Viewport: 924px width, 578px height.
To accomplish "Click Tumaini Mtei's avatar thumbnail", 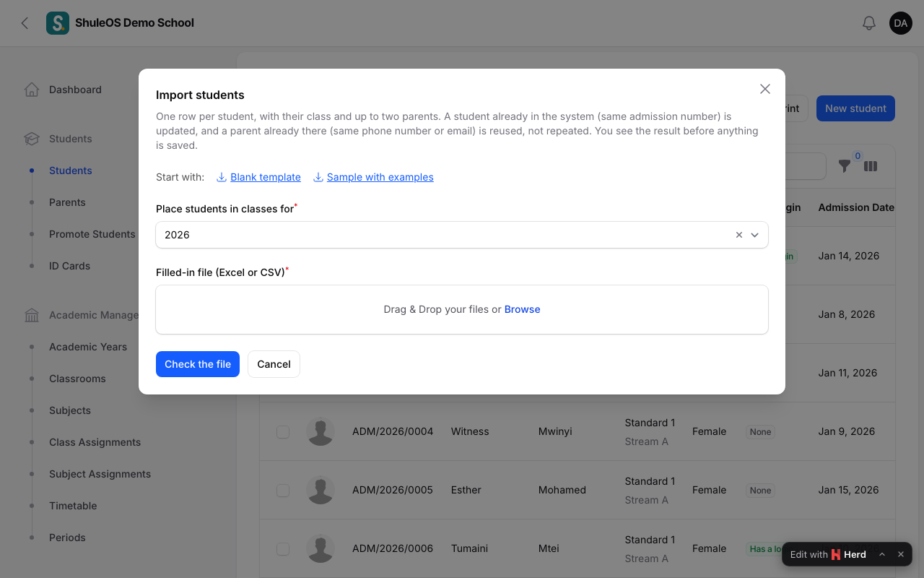I will [321, 548].
